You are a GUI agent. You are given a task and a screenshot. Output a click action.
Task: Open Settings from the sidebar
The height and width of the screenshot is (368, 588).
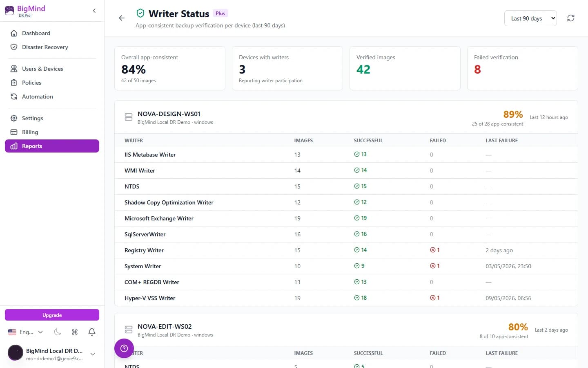(52, 118)
